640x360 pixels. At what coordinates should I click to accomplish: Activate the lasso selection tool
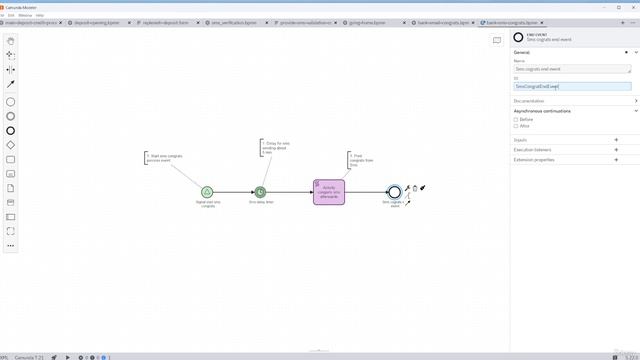(11, 55)
